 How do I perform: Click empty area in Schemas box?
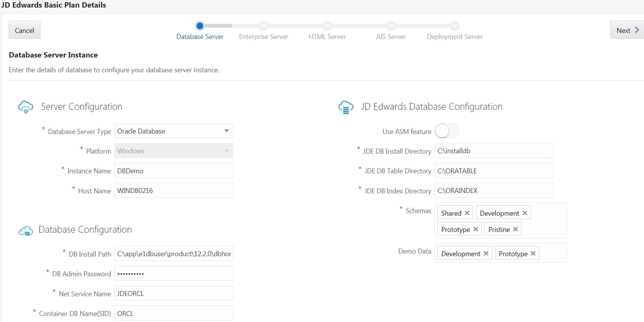[x=548, y=221]
